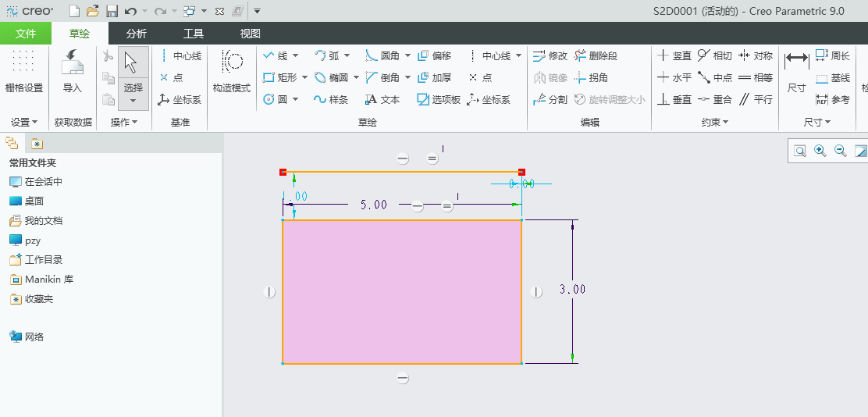The height and width of the screenshot is (417, 868).
Task: Choose the Perpendicular (垂直) constraint
Action: [x=674, y=99]
